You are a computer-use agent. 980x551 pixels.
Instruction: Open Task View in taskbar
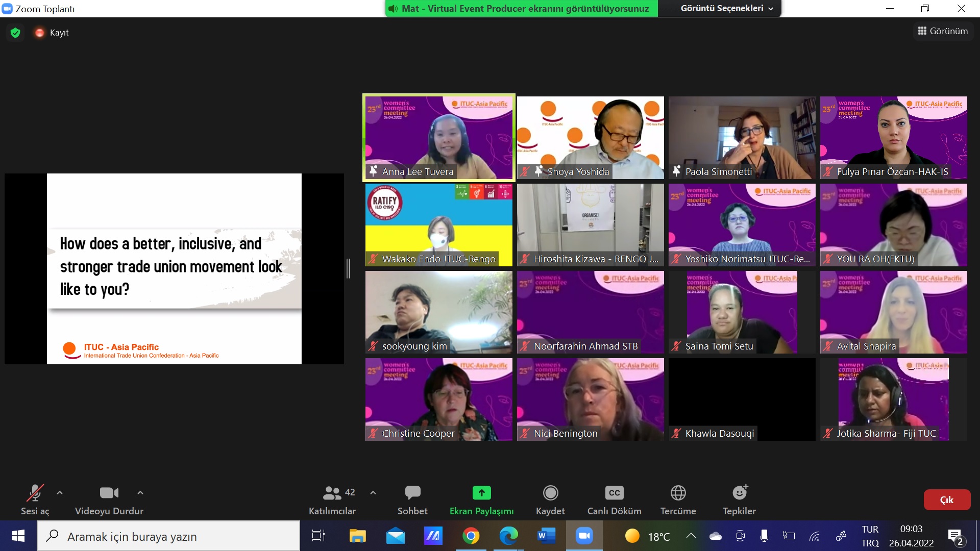tap(318, 536)
